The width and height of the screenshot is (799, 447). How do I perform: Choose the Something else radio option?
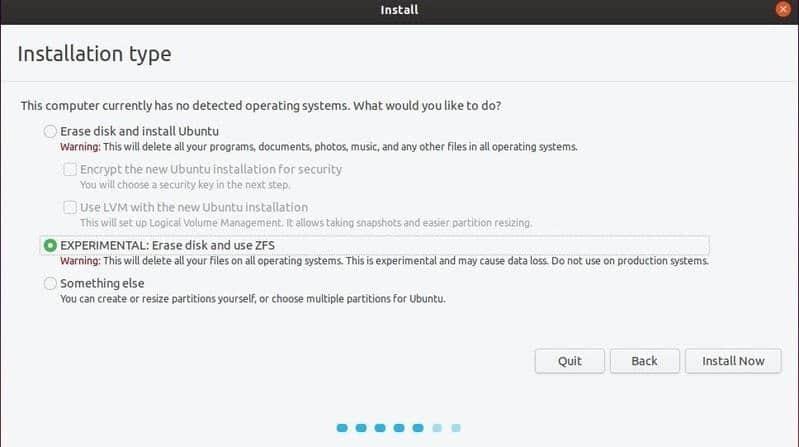point(51,284)
